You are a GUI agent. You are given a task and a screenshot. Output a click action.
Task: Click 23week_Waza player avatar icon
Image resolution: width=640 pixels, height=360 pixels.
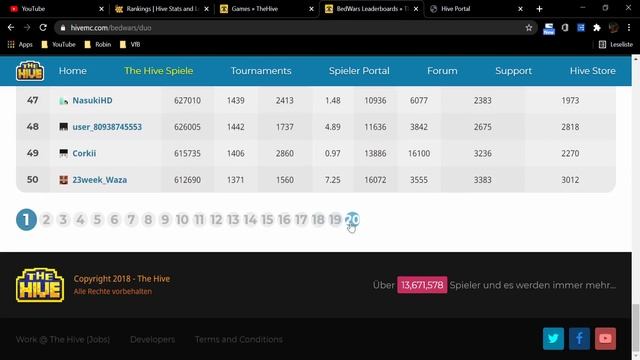(x=64, y=180)
